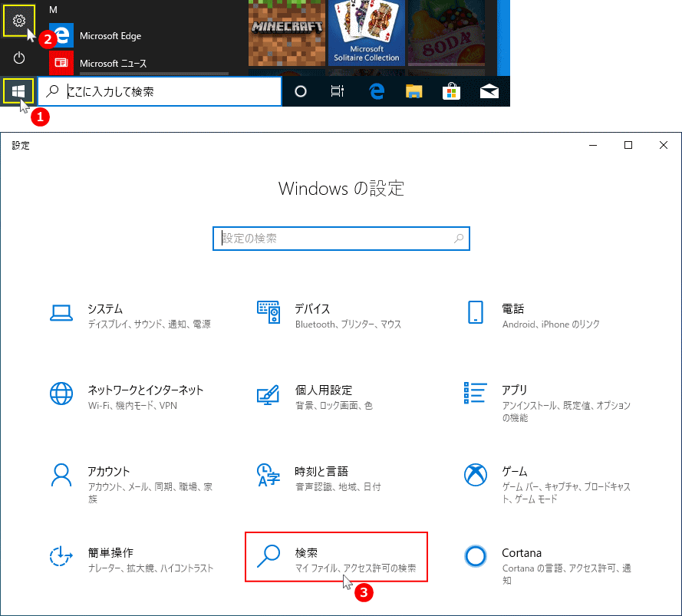
Task: Click the Cortana category title
Action: click(522, 553)
